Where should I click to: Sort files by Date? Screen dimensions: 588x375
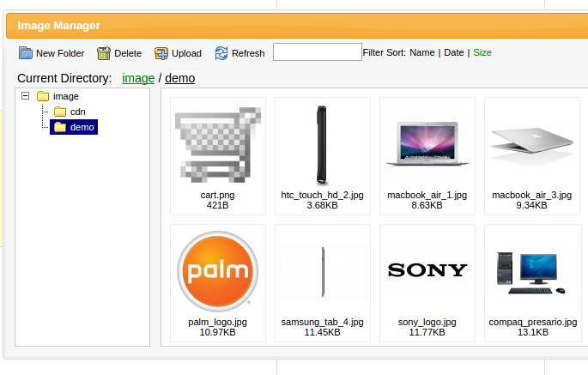click(x=454, y=52)
